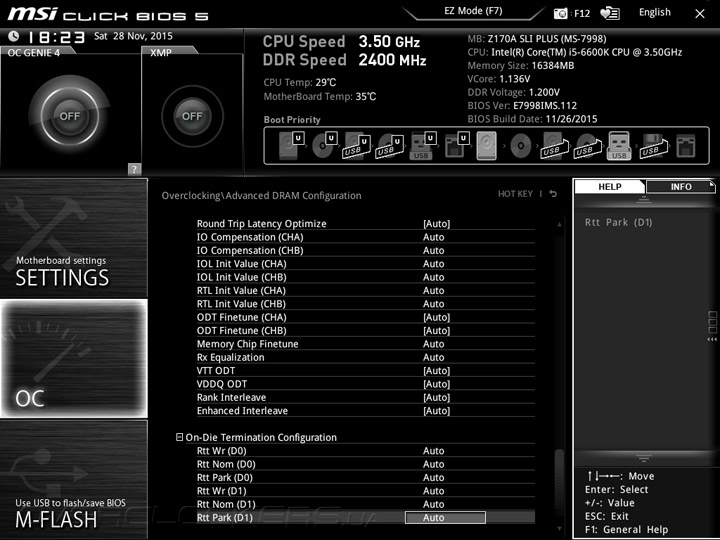Select the IO Compensation (CHB) row
Image resolution: width=720 pixels, height=540 pixels.
pyautogui.click(x=366, y=250)
